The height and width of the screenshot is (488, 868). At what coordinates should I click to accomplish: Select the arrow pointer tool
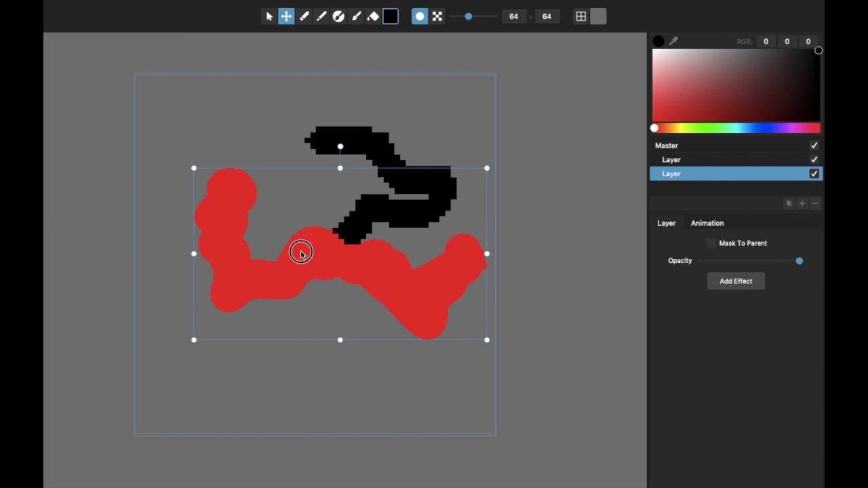[269, 16]
